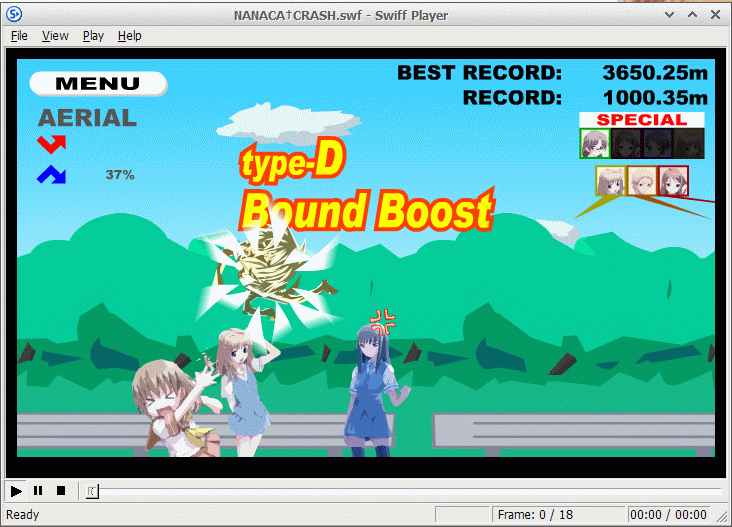
Task: Click the Bound Boost text
Action: 367,211
